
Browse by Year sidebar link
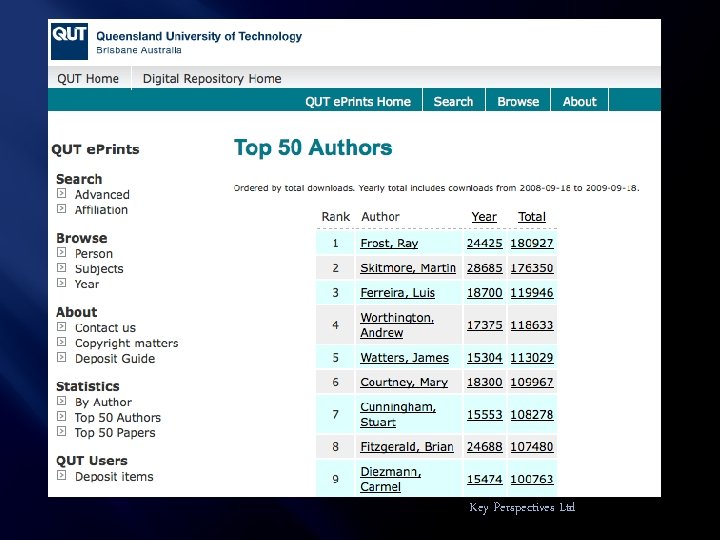click(x=87, y=284)
